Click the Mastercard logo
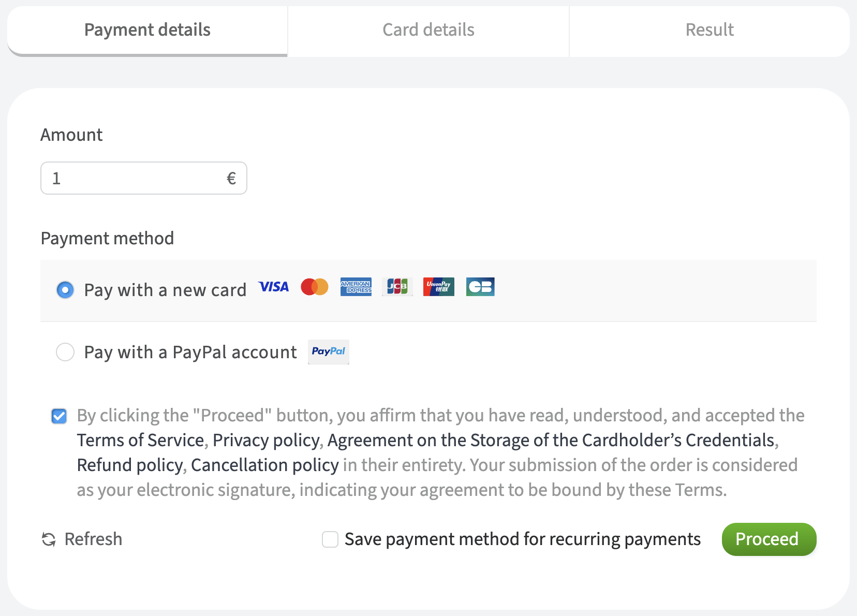857x616 pixels. (x=315, y=287)
